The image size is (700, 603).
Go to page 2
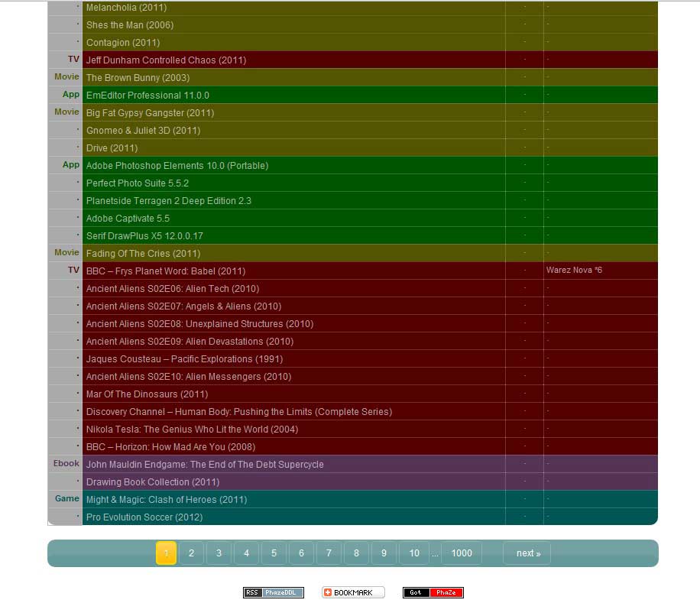click(x=192, y=553)
